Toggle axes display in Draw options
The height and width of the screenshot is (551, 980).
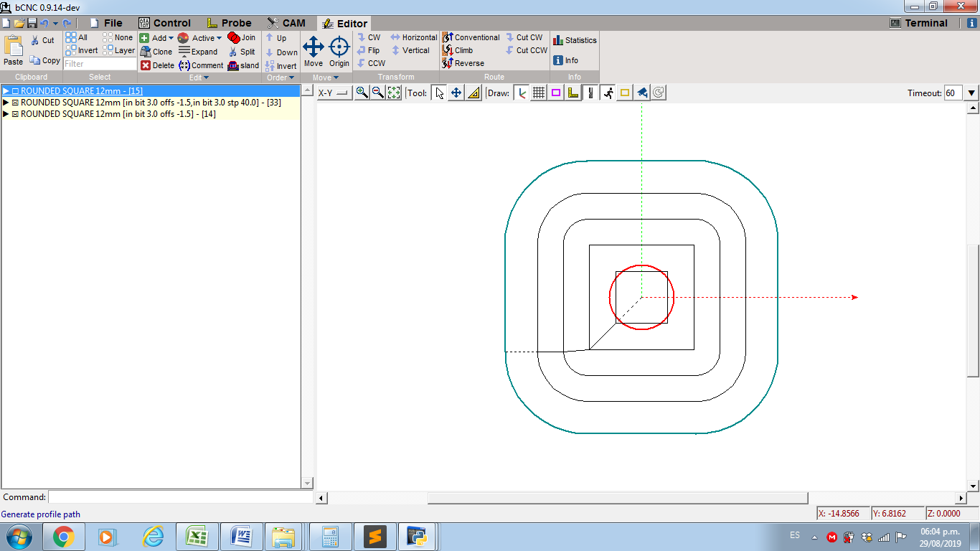[x=521, y=93]
